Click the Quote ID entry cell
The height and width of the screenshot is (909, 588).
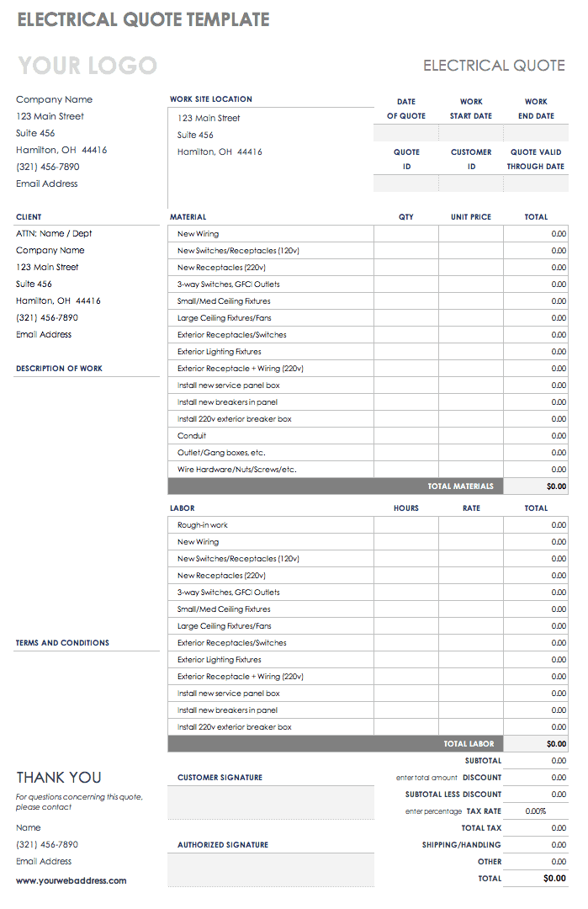point(406,184)
